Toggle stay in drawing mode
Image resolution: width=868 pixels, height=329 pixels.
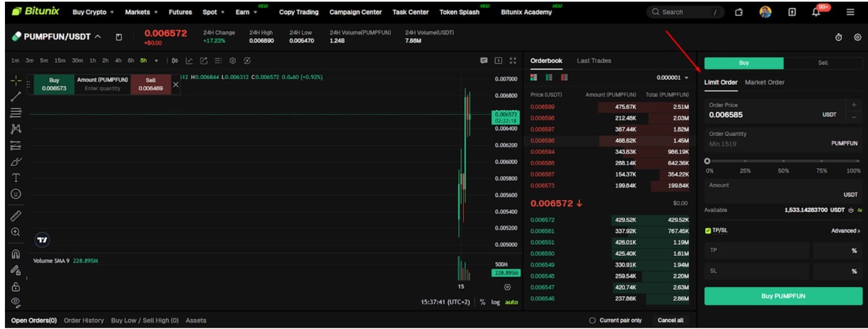16,270
